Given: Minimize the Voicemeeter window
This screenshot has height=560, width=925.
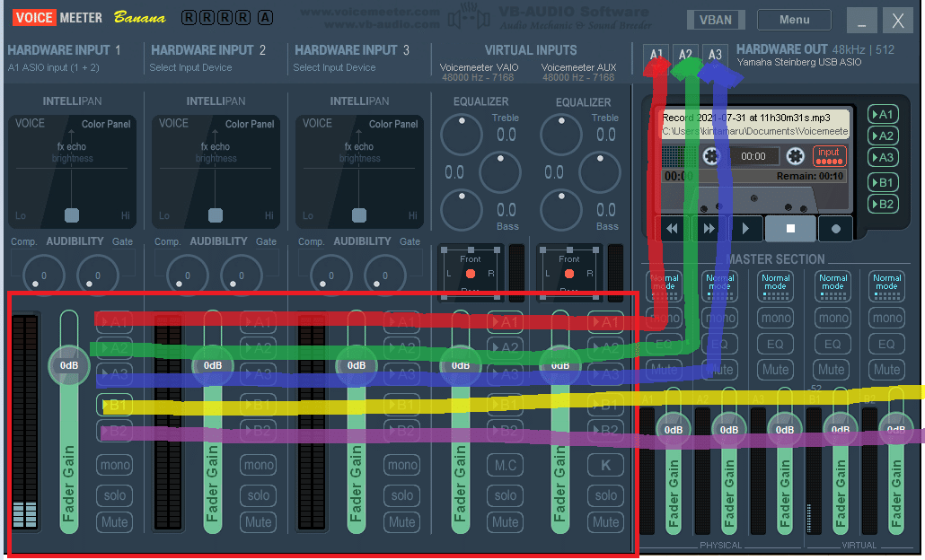Looking at the screenshot, I should pyautogui.click(x=861, y=22).
